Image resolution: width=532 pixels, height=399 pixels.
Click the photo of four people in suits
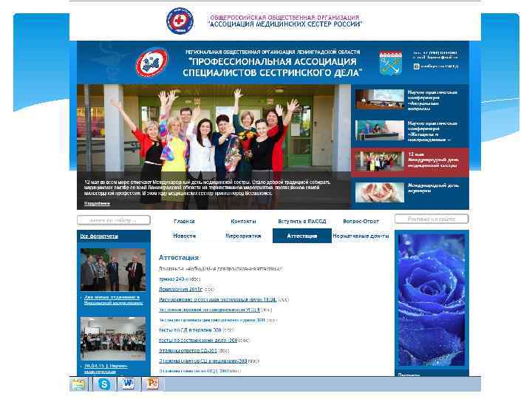(113, 270)
